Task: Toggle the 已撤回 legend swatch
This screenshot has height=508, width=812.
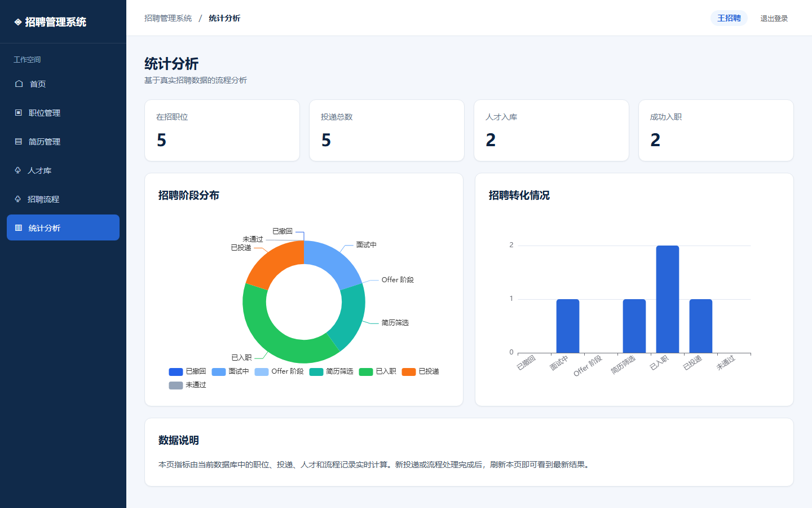Action: point(176,371)
